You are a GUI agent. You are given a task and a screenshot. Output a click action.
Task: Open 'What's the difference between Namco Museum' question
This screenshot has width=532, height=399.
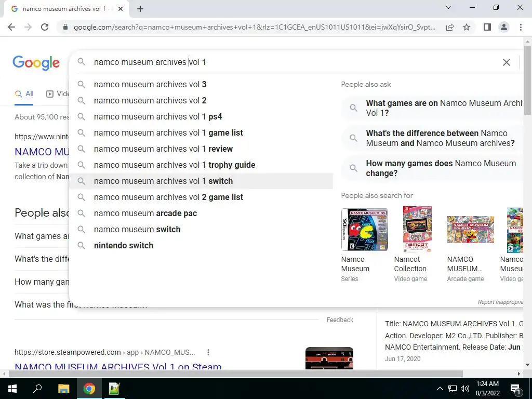(x=433, y=138)
